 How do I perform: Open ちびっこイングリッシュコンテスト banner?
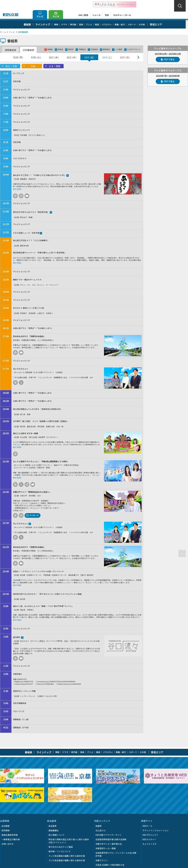pyautogui.click(x=22, y=776)
